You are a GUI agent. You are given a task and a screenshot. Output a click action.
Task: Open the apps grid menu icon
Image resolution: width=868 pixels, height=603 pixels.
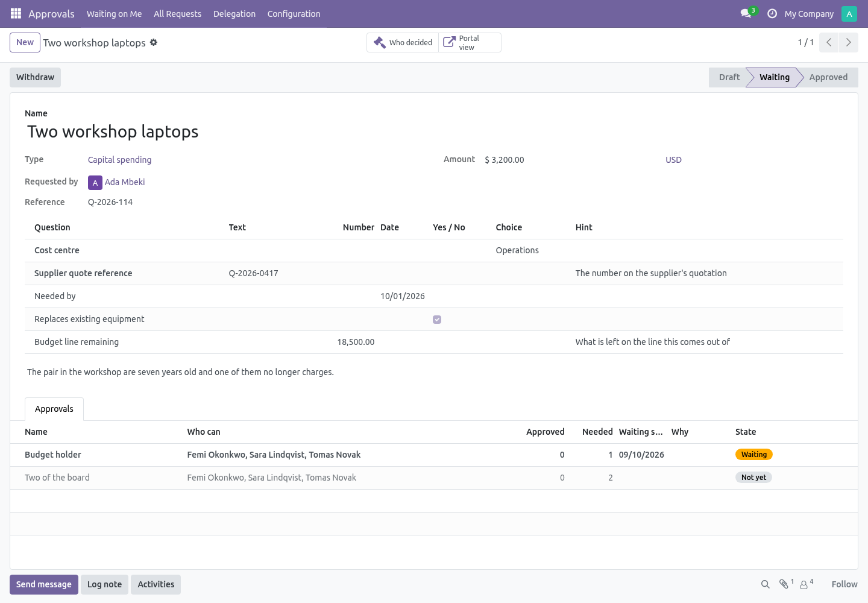point(16,13)
